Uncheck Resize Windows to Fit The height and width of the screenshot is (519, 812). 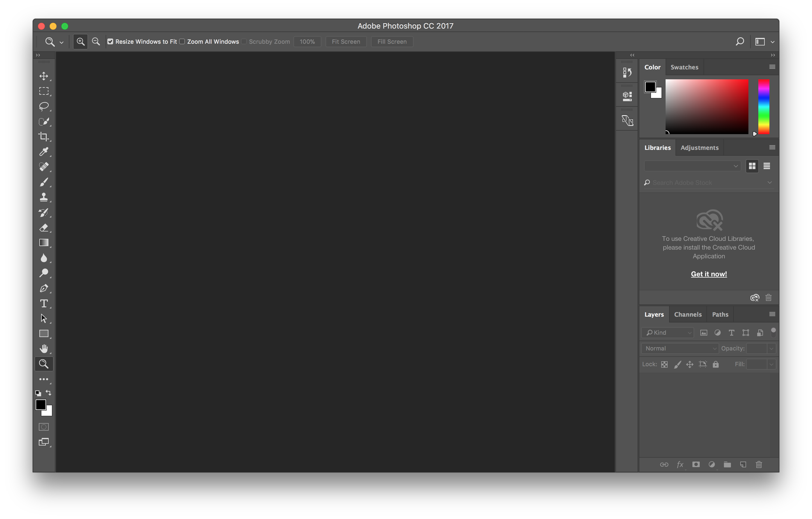[110, 41]
